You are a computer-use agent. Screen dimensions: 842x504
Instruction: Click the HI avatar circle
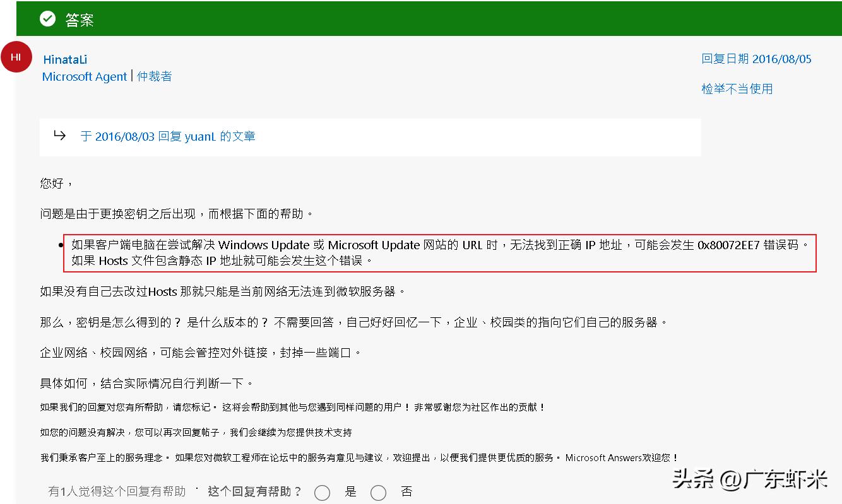[16, 56]
